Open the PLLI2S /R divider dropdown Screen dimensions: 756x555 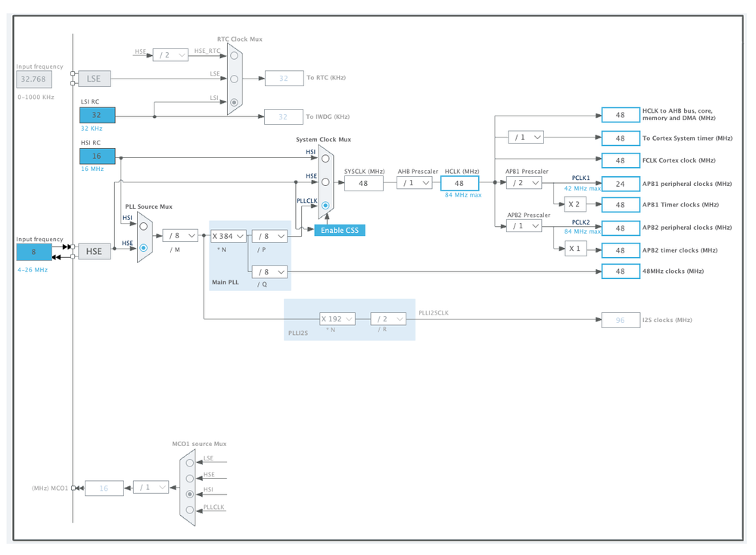388,319
